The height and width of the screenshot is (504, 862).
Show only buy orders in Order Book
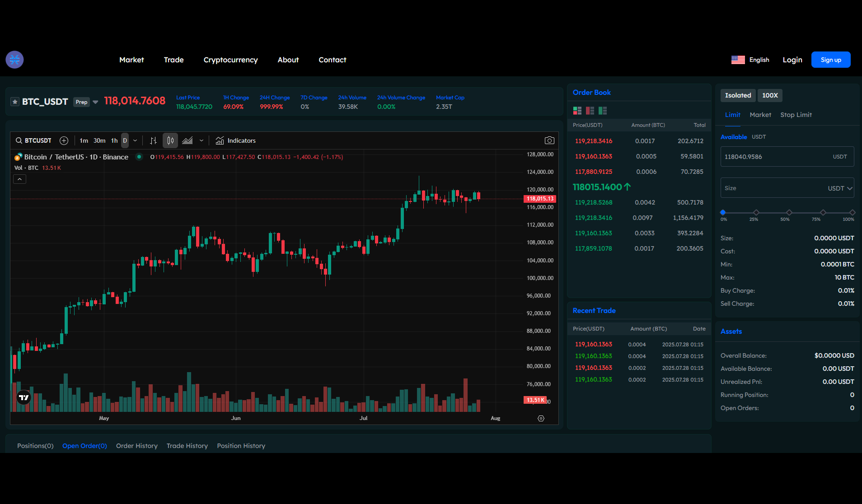coord(602,110)
